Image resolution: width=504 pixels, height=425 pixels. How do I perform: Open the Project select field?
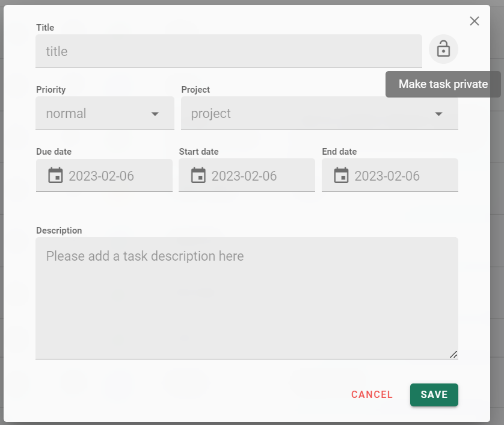(319, 113)
